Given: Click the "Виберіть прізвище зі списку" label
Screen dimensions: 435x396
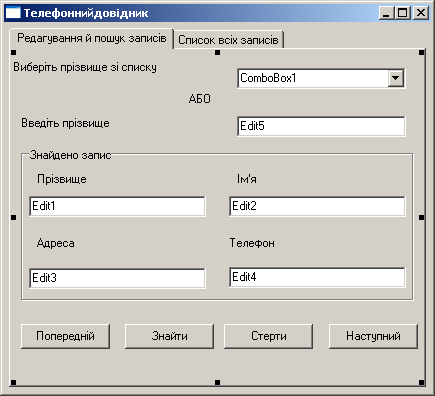Looking at the screenshot, I should (x=85, y=67).
